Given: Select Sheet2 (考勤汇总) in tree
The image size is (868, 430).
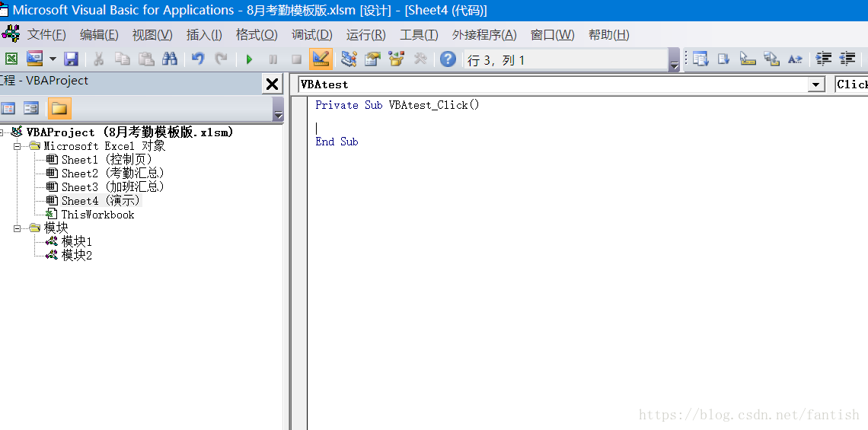Looking at the screenshot, I should [113, 174].
